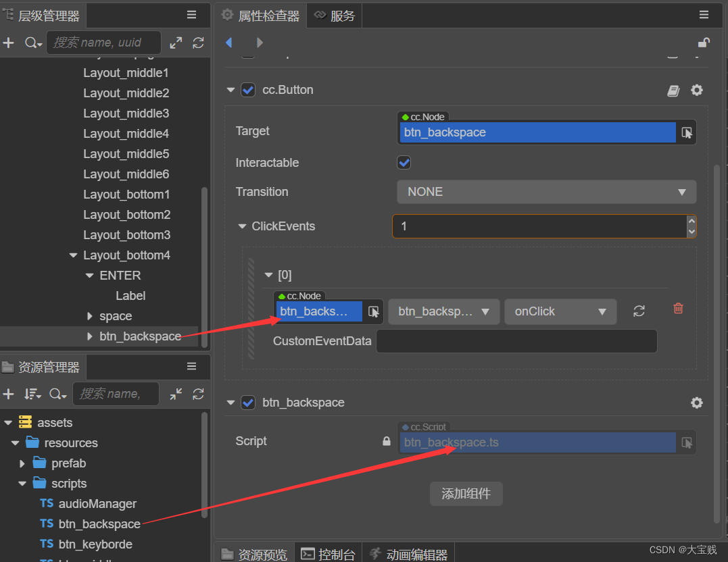Click the refresh icon next to onClick

639,311
